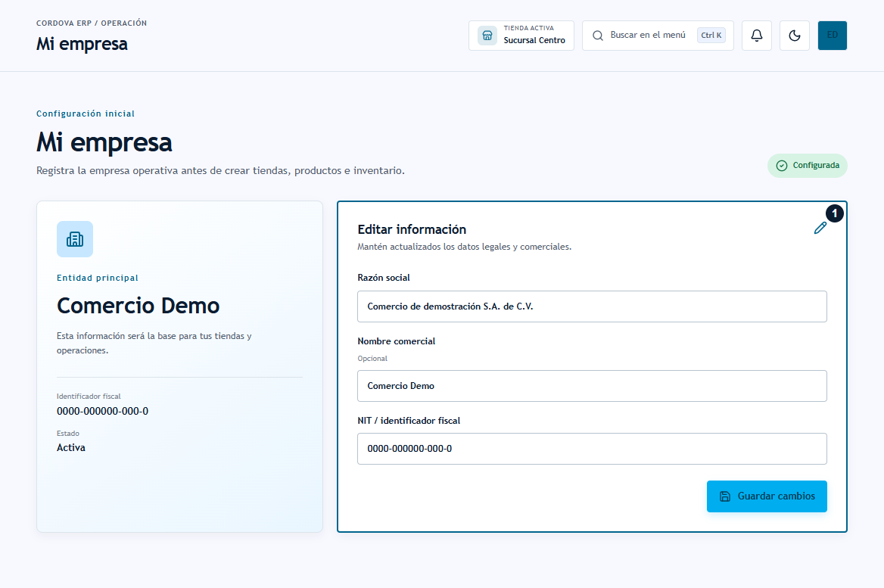The width and height of the screenshot is (884, 588).
Task: Click the Identificador fiscal label
Action: pos(89,397)
